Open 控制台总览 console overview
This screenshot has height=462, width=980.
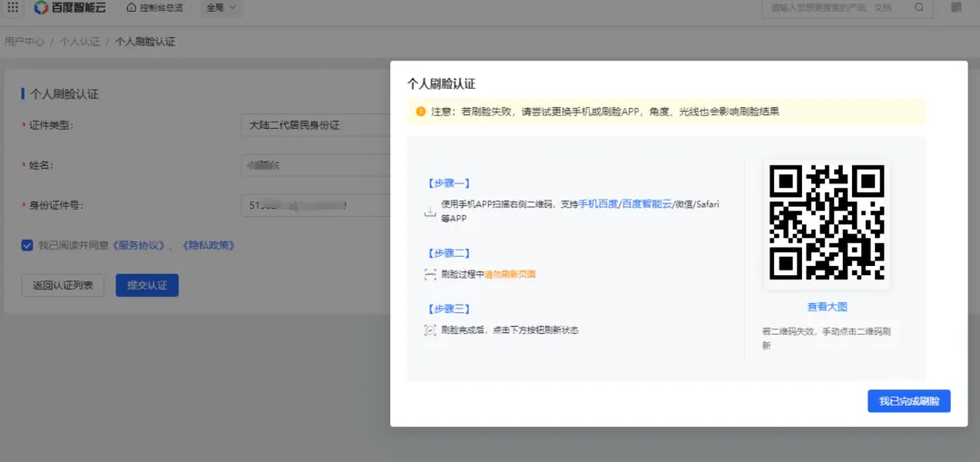click(155, 7)
